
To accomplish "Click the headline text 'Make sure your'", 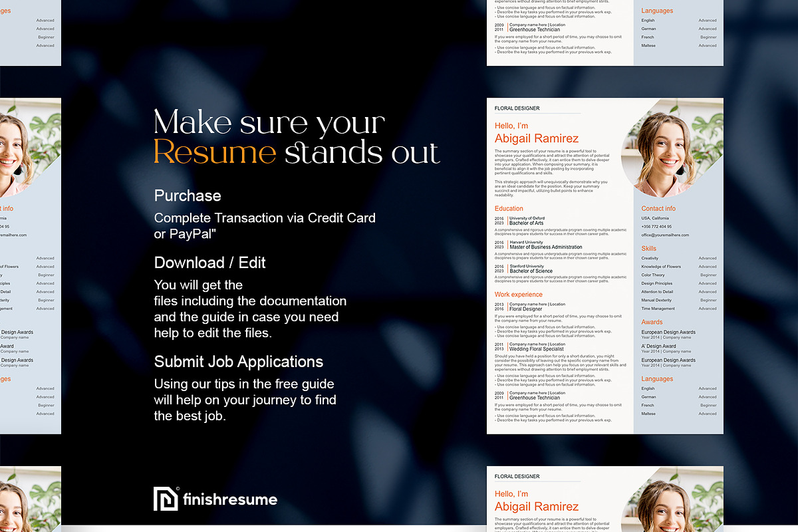I will pos(269,123).
